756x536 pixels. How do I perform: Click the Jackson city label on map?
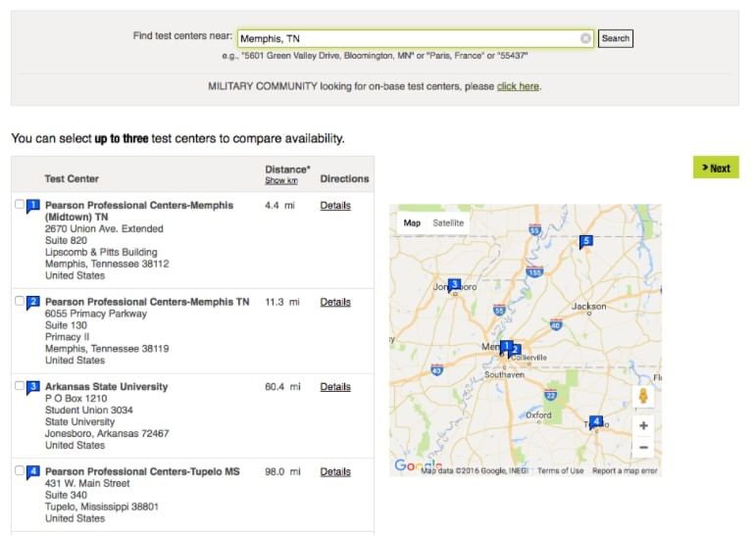[x=588, y=306]
